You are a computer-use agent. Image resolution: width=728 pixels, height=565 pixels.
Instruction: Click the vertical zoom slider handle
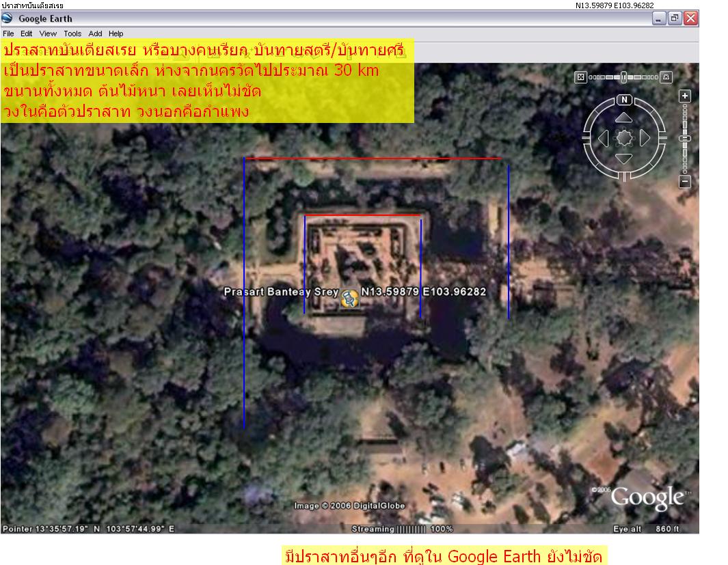coord(685,138)
